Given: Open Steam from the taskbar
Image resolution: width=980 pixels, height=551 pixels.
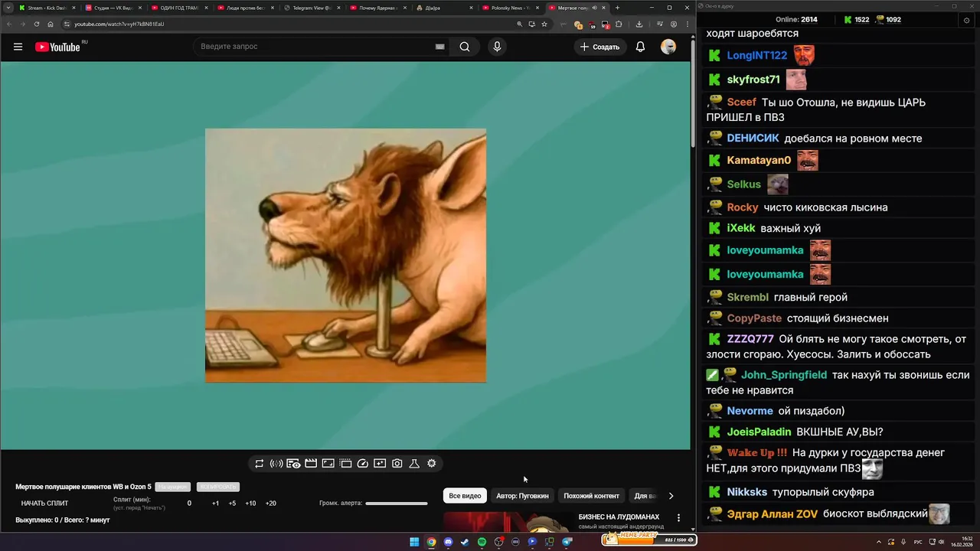Looking at the screenshot, I should click(465, 542).
